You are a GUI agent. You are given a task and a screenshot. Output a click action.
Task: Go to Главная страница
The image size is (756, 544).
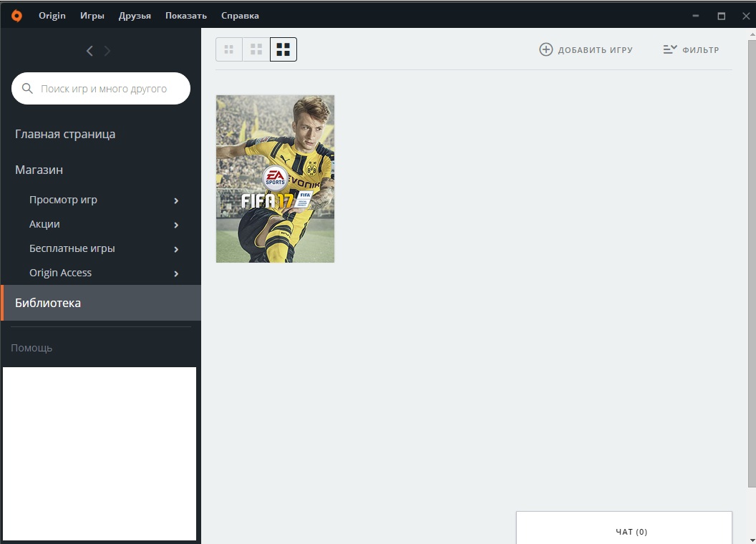65,134
